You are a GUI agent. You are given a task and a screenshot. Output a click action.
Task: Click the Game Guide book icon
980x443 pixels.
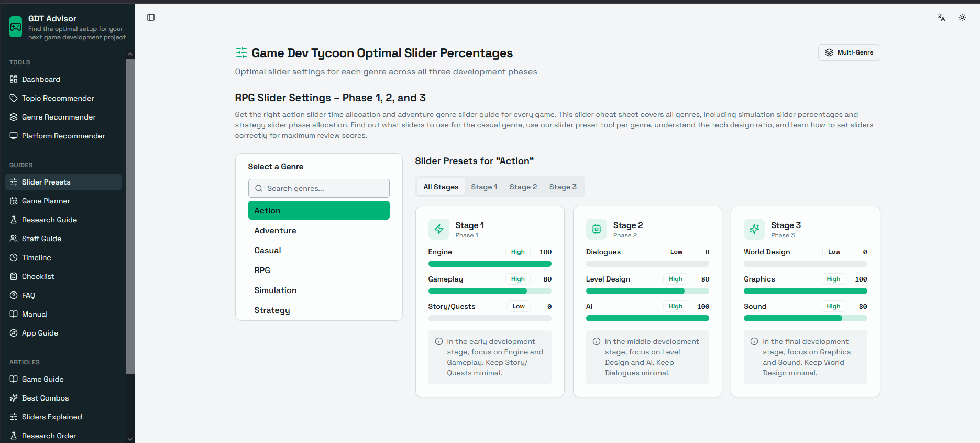[14, 379]
